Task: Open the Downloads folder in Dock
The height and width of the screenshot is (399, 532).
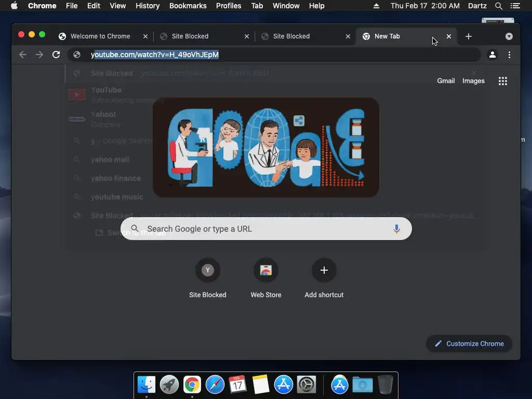Action: click(x=362, y=385)
